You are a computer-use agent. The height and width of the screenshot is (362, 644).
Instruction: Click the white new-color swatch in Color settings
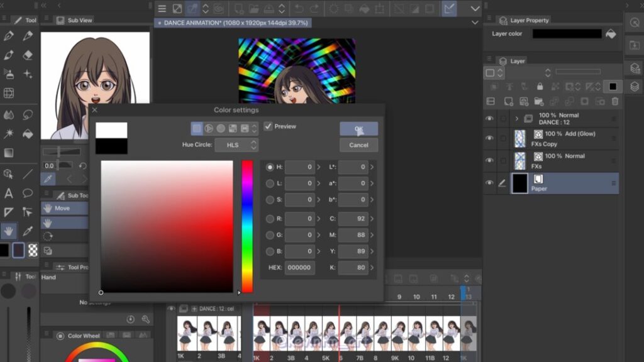coord(111,130)
